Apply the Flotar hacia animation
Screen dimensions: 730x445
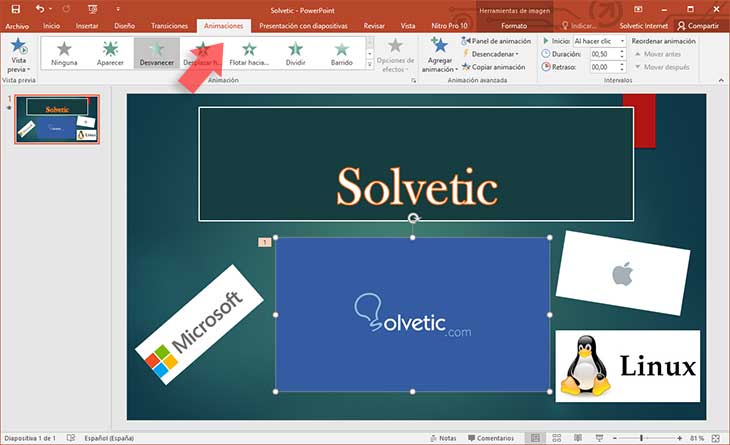(249, 53)
